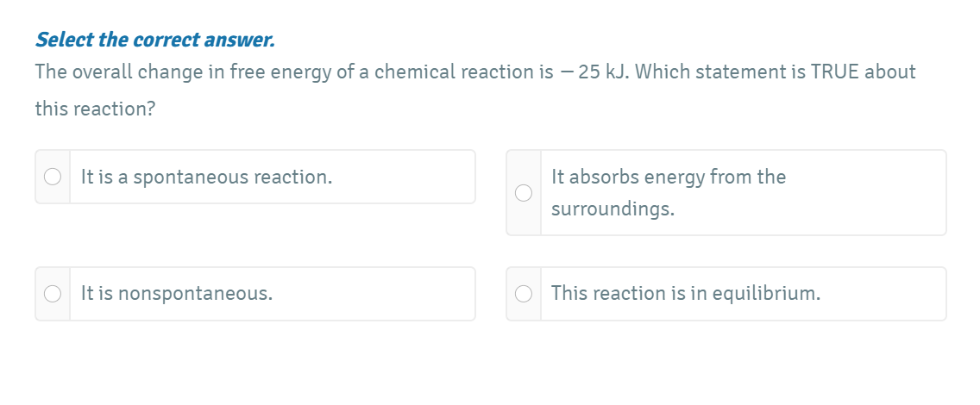Click the "It absorbs energy from the" answer text
The height and width of the screenshot is (405, 980).
669,178
